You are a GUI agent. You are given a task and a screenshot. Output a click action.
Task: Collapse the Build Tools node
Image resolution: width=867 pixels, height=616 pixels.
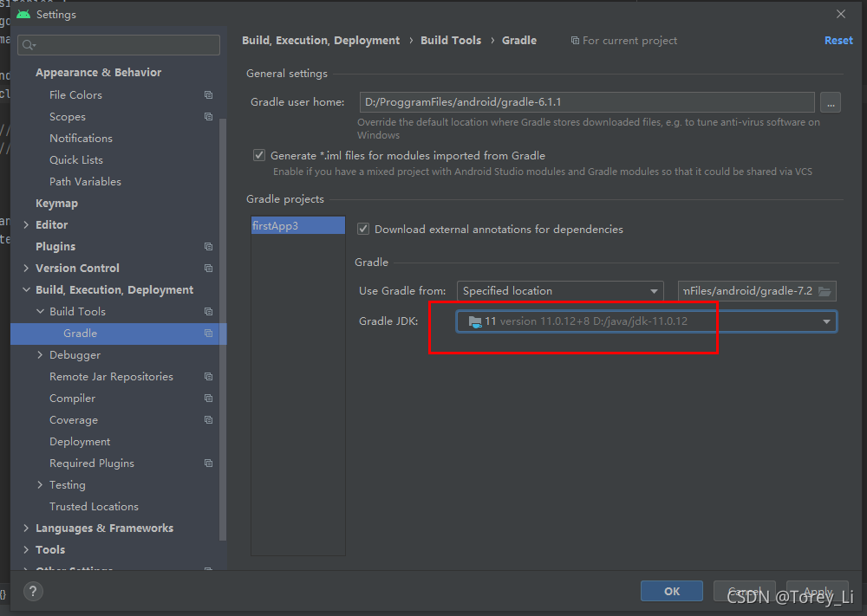(x=40, y=312)
